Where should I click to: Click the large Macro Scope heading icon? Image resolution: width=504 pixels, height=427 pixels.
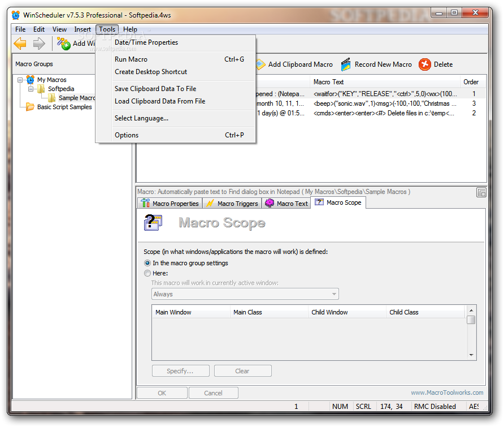click(x=153, y=223)
